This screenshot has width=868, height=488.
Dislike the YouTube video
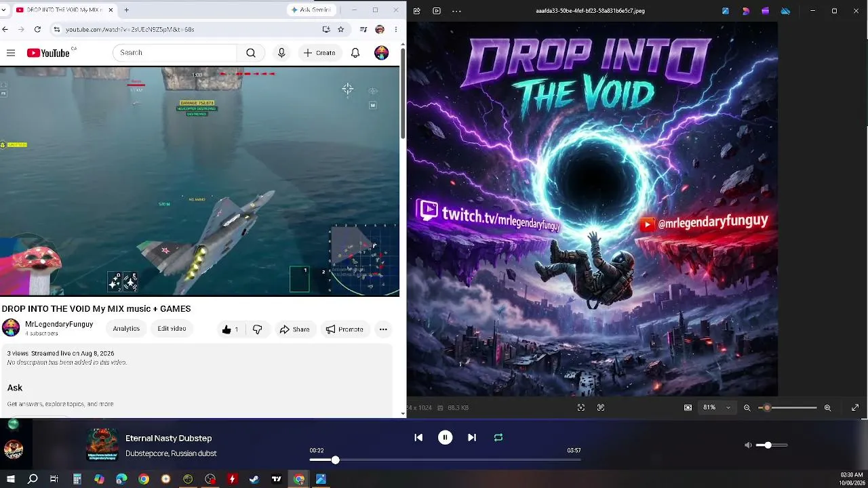[257, 329]
